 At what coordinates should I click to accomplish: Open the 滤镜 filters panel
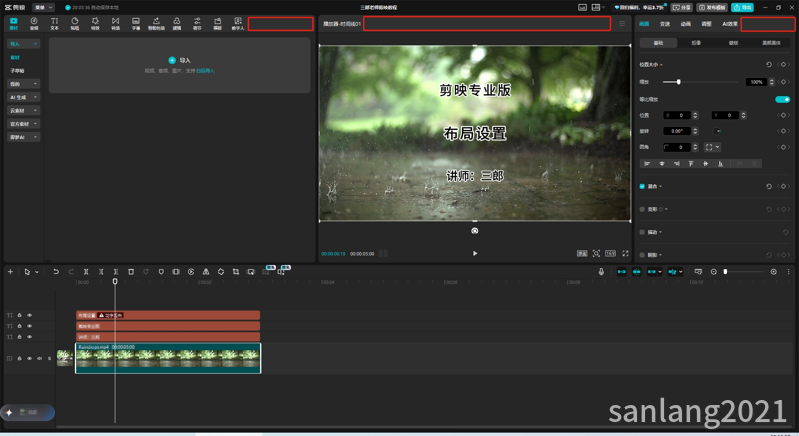pyautogui.click(x=177, y=23)
